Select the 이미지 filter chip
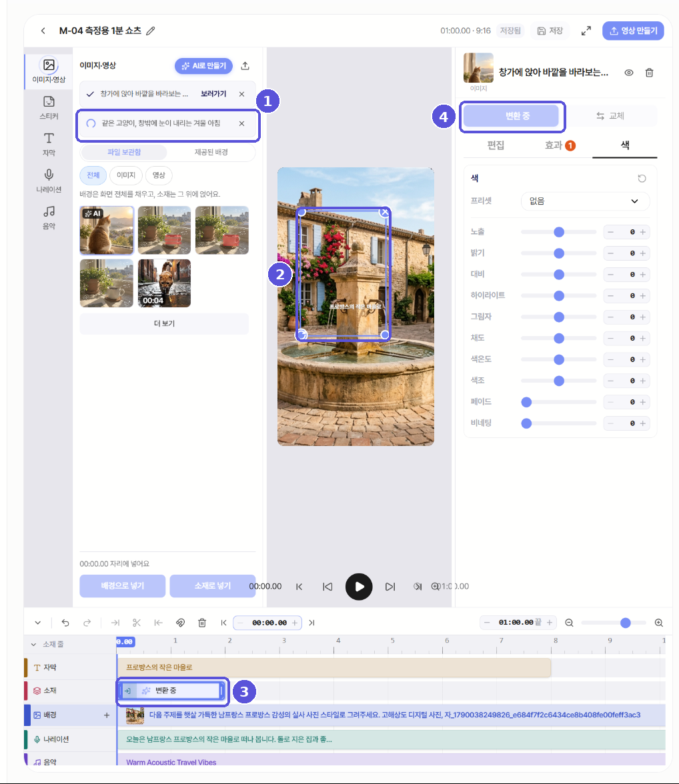 126,175
